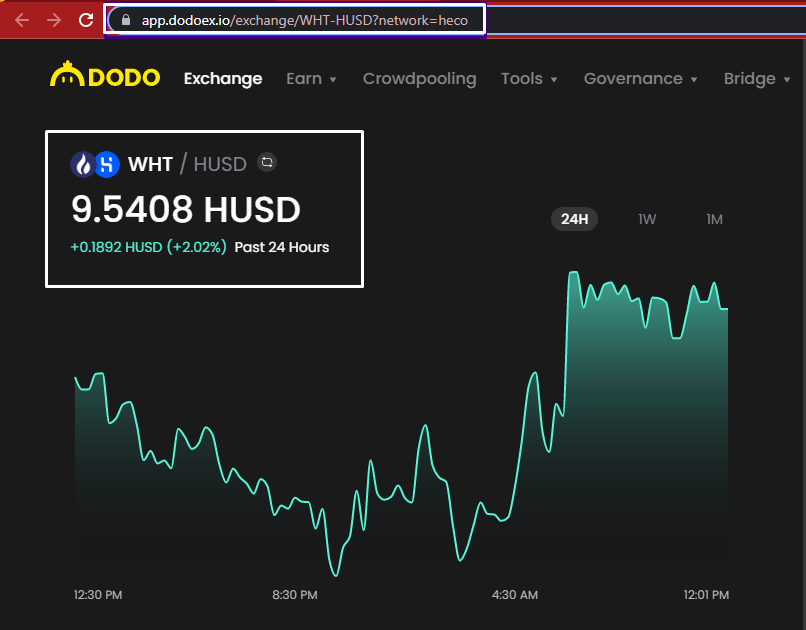Click the 12:30 PM axis label

98,595
